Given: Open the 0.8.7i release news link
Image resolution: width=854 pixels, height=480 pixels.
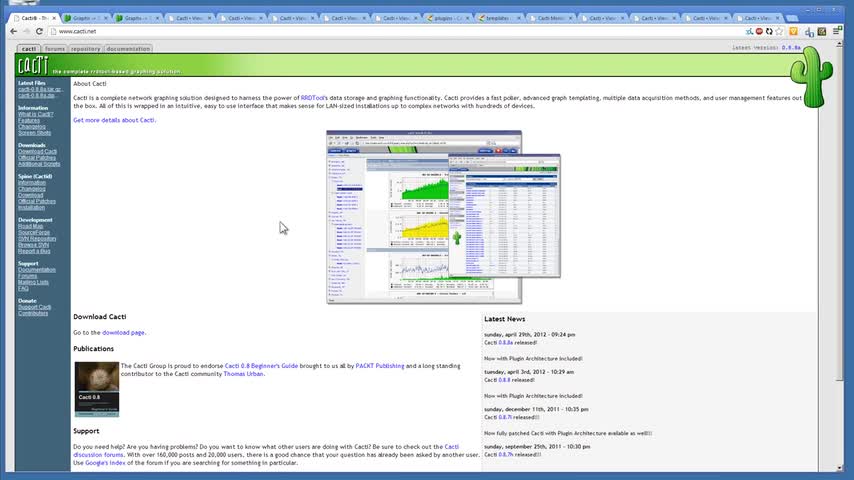Looking at the screenshot, I should (505, 417).
